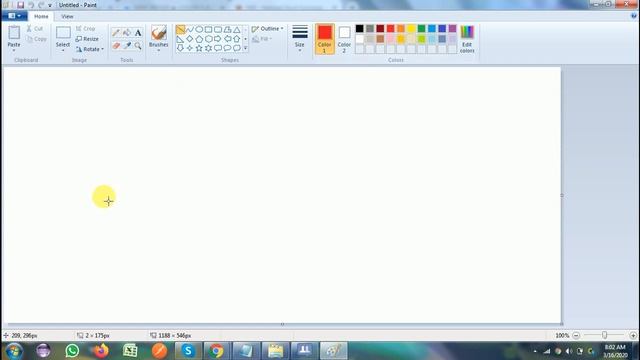Choose the Right triangle shape
The image size is (640, 360).
(x=180, y=39)
